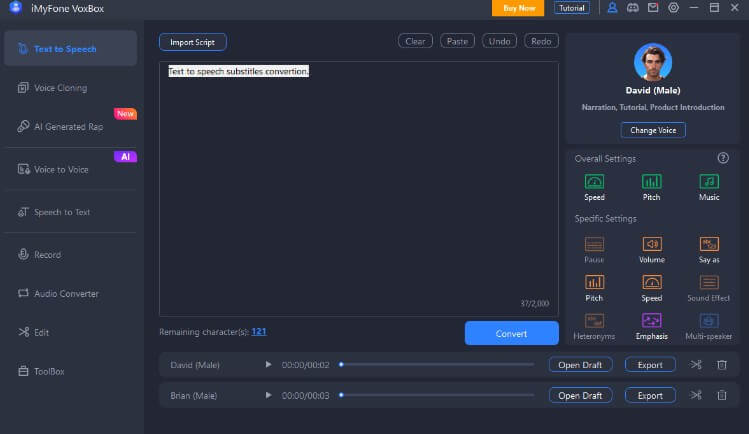Click the iMyFone VoxBox logo

pos(15,8)
